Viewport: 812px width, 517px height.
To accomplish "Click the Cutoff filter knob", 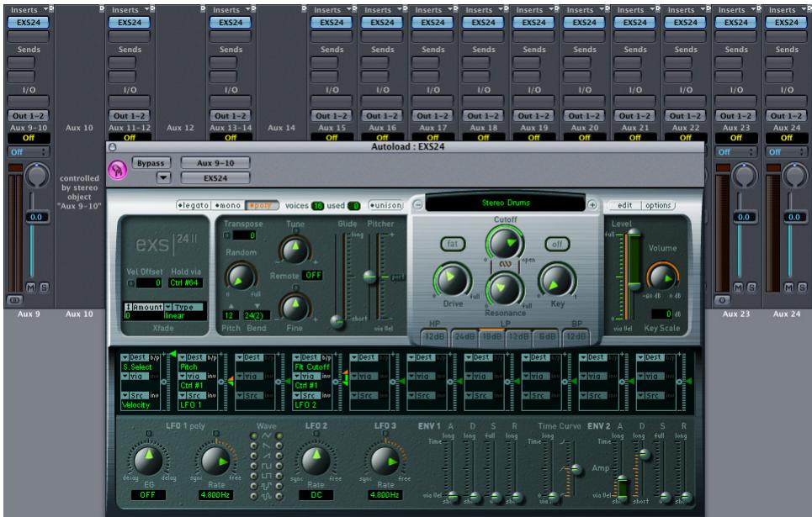I will tap(504, 243).
